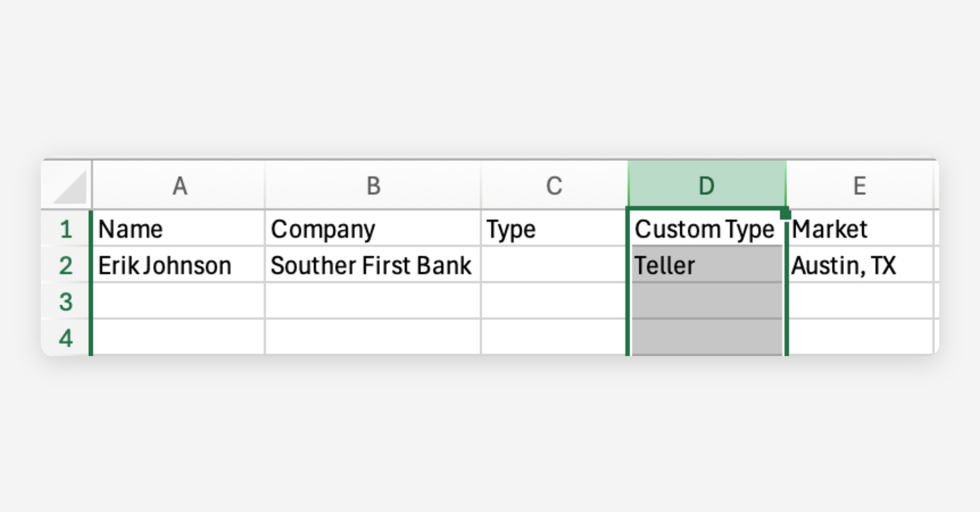Image resolution: width=980 pixels, height=512 pixels.
Task: Select row 1 header
Action: [x=66, y=229]
